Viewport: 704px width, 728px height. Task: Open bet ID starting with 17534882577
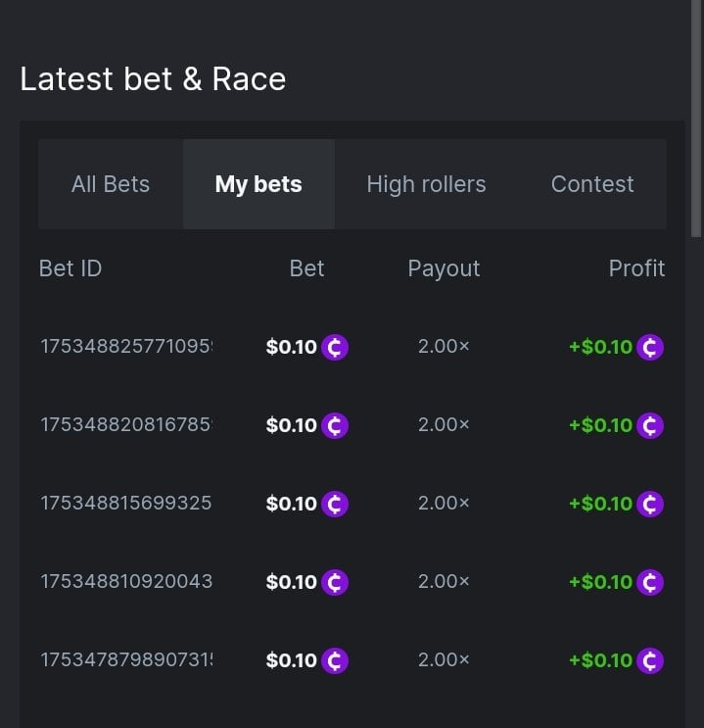[x=126, y=347]
